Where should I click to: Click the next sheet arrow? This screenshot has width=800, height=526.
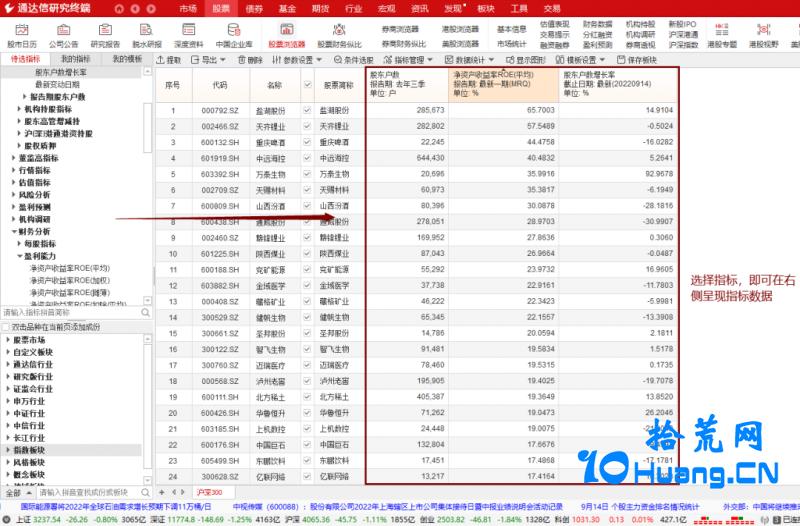183,492
